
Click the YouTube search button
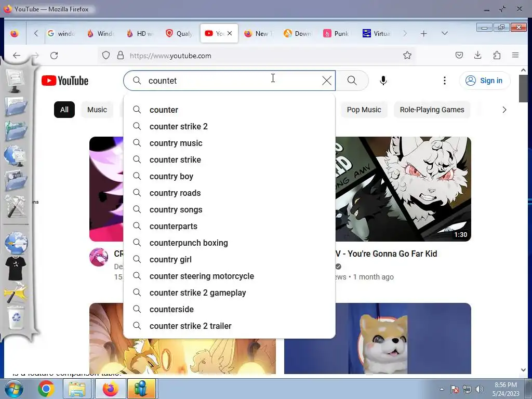coord(352,81)
